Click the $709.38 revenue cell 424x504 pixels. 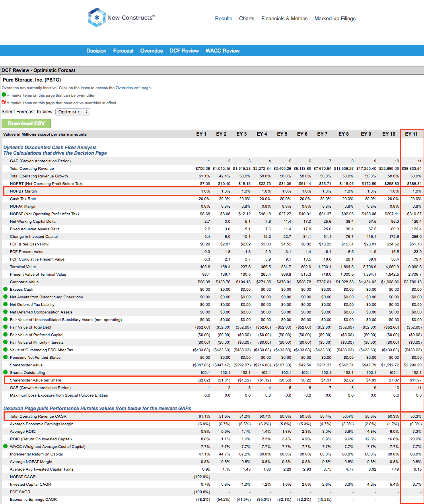202,168
